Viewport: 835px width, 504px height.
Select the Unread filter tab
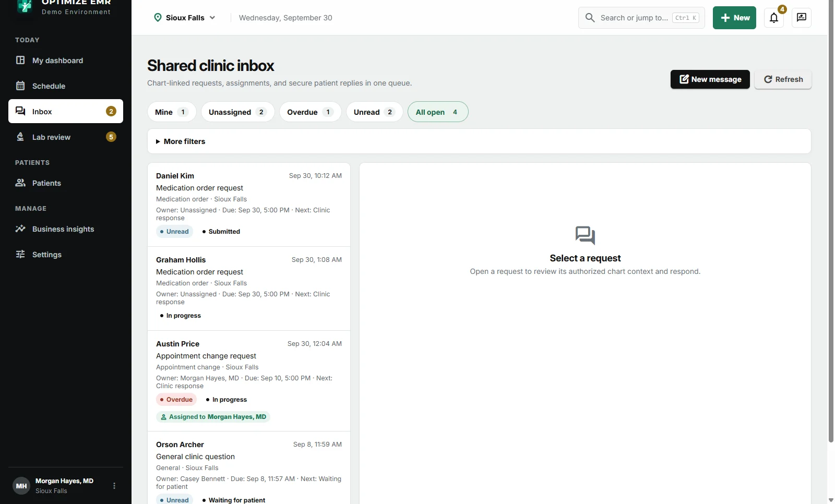(375, 112)
